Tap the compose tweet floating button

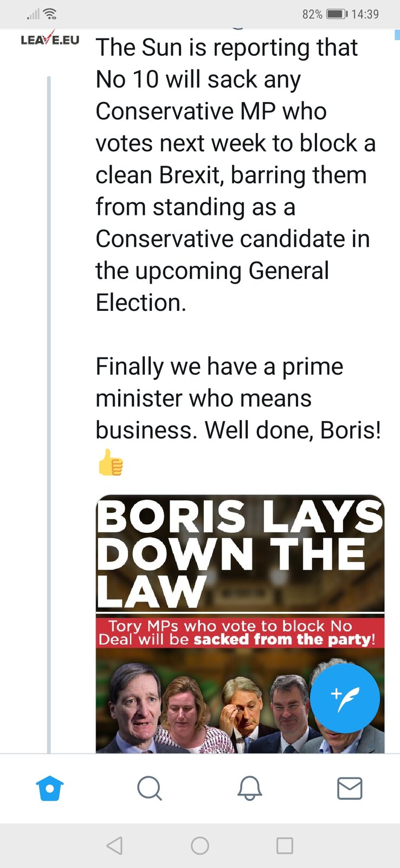coord(345,698)
